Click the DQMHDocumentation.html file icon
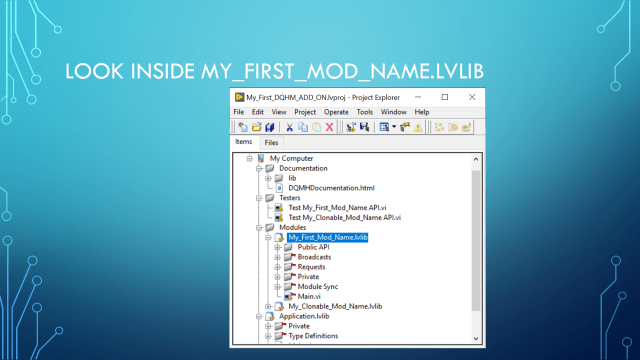 tap(280, 188)
